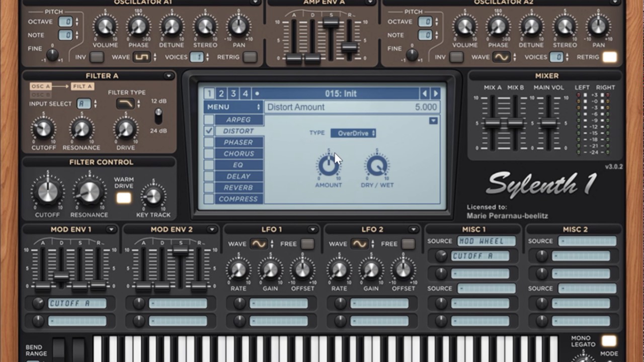Toggle LFO 2 Free button
This screenshot has width=644, height=362.
tap(409, 244)
